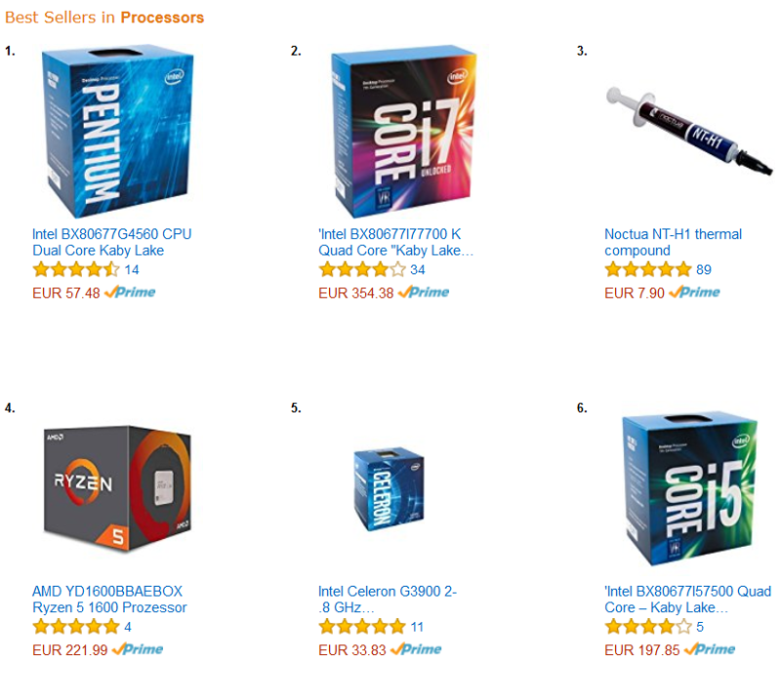Screen dimensions: 781x700
Task: Open the Intel BX80677I57500 Quad Core link
Action: point(688,599)
